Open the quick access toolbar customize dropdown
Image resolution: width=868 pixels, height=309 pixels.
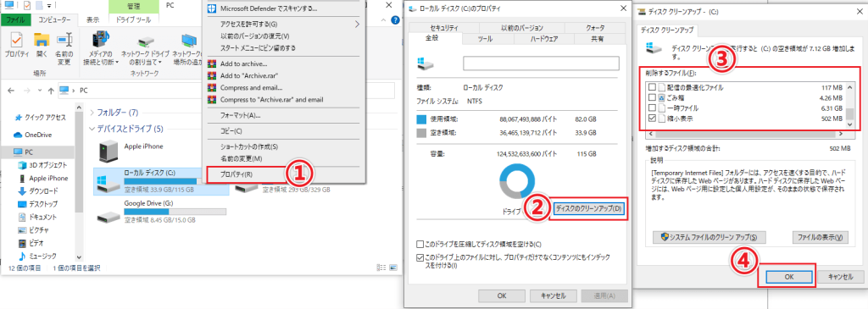(49, 5)
